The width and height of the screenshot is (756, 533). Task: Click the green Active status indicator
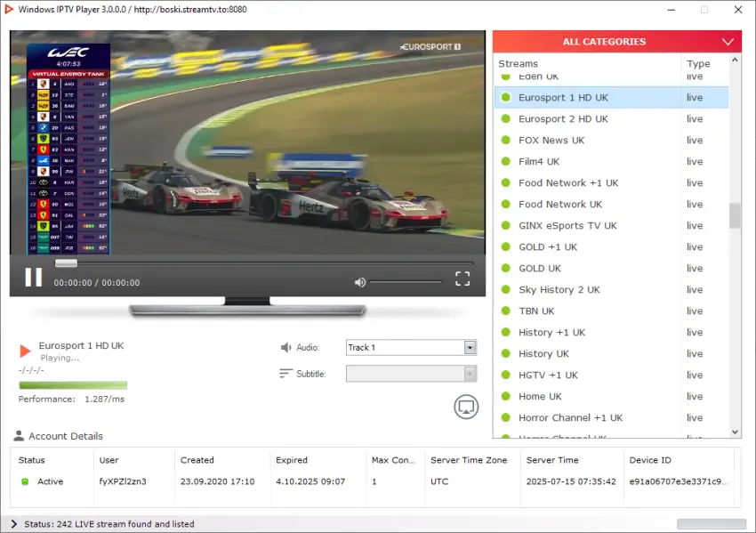(x=25, y=481)
